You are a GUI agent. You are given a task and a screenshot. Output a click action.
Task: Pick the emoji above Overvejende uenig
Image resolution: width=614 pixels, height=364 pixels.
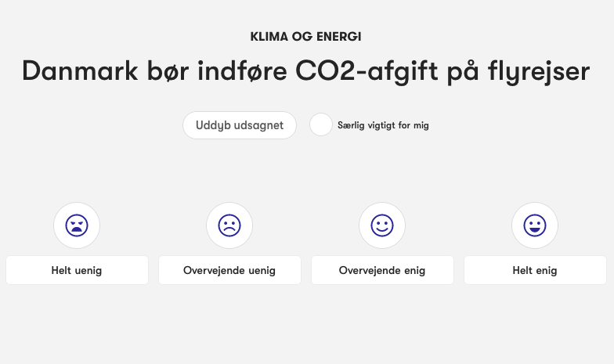pos(229,225)
